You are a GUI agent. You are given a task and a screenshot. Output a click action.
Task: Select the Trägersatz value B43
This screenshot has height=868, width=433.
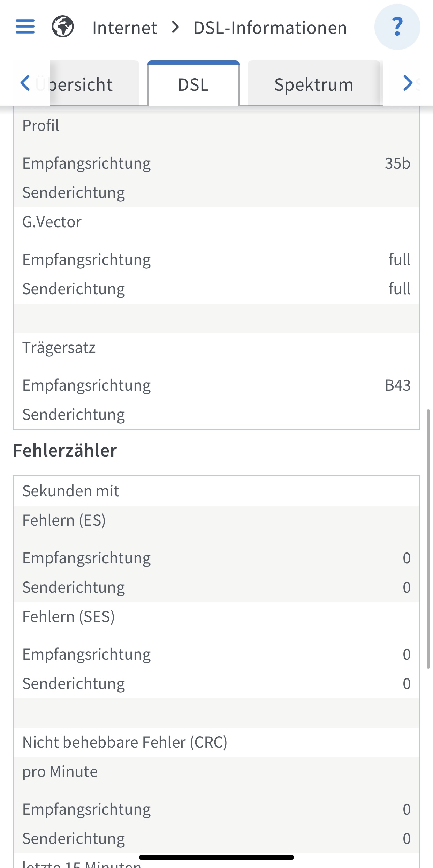click(x=397, y=385)
